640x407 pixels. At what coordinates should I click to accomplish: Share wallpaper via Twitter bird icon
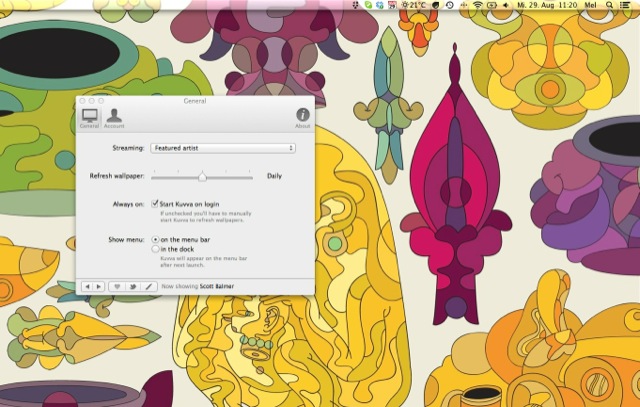pyautogui.click(x=134, y=286)
